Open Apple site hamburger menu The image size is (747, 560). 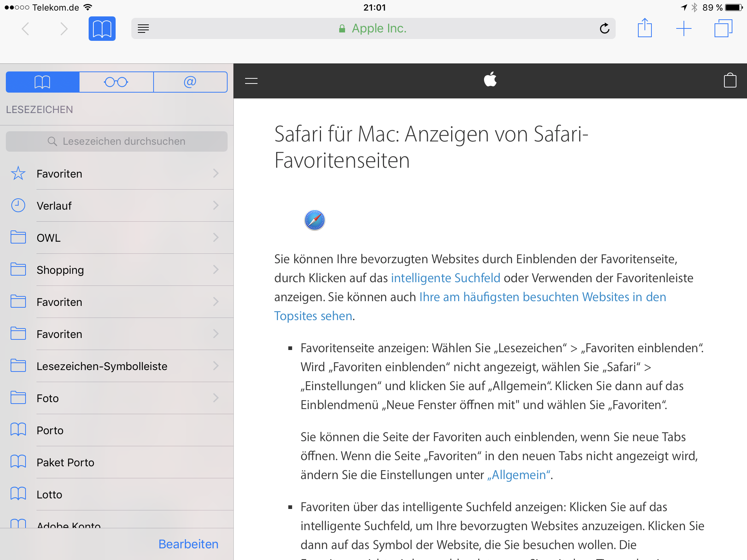click(x=251, y=81)
